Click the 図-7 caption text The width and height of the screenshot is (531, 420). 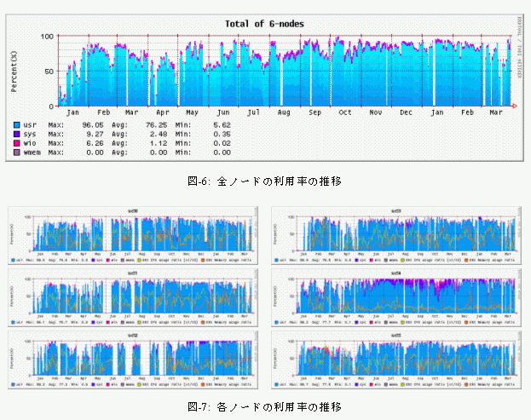(265, 406)
